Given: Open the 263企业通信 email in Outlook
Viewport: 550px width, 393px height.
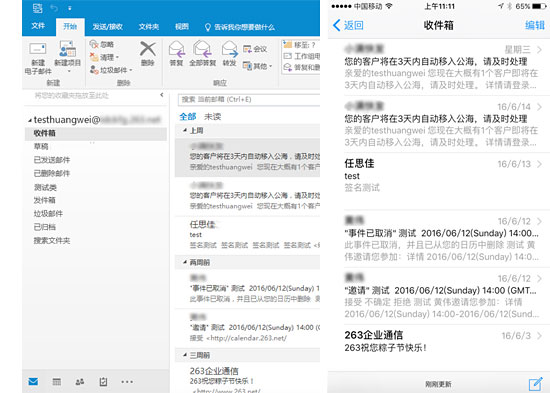Looking at the screenshot, I should (x=247, y=378).
